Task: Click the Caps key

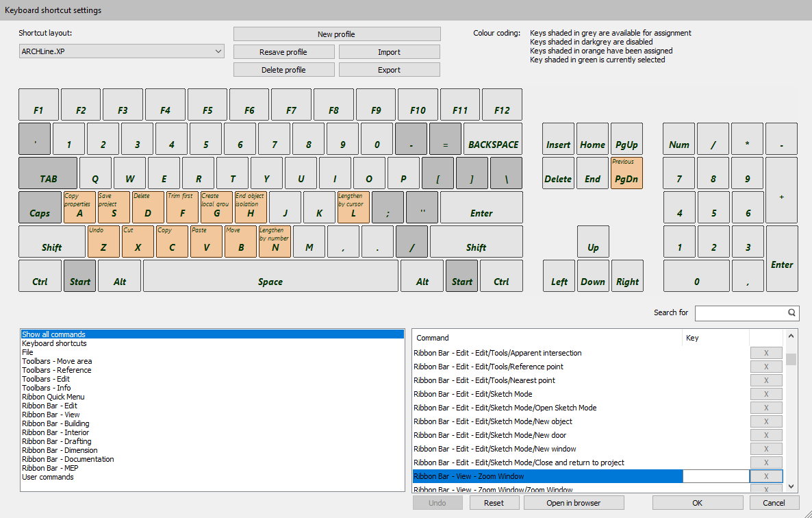Action: 40,207
